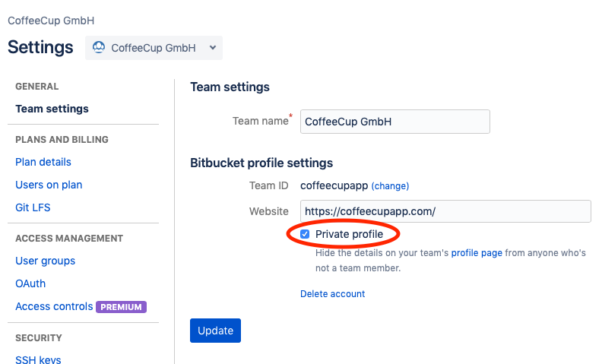Click the Delete account link
The image size is (602, 364).
(332, 294)
